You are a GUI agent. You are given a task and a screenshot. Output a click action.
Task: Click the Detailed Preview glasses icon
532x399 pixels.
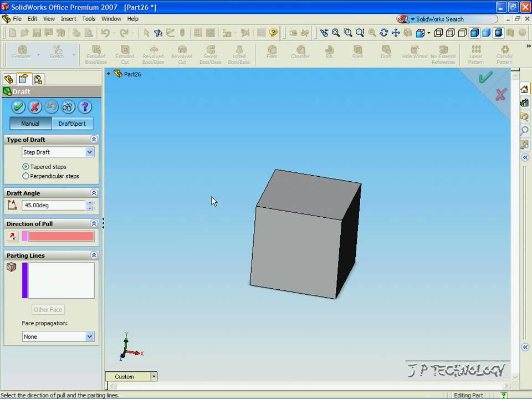pos(68,107)
